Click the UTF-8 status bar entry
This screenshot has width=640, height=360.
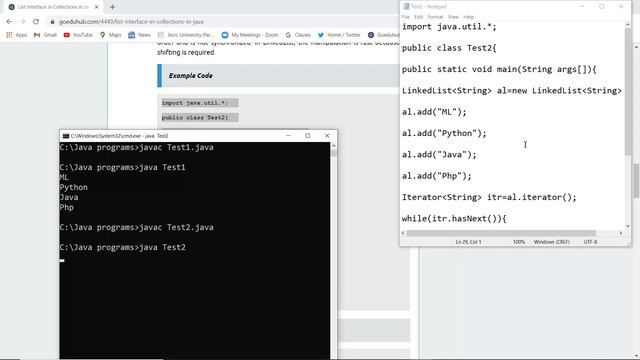[590, 242]
